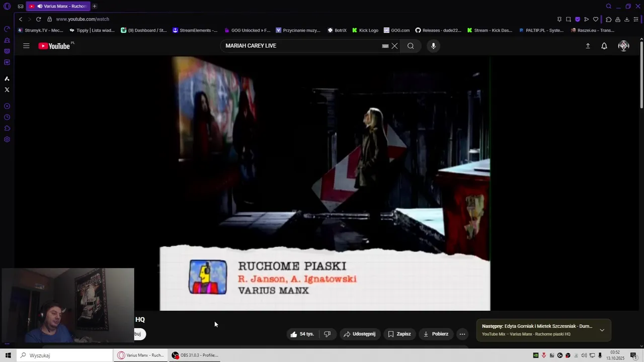Image resolution: width=644 pixels, height=362 pixels.
Task: Open BotriX bookmark
Action: [x=337, y=30]
